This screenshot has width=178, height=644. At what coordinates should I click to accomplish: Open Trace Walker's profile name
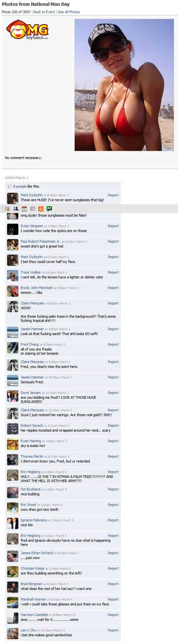point(31,272)
